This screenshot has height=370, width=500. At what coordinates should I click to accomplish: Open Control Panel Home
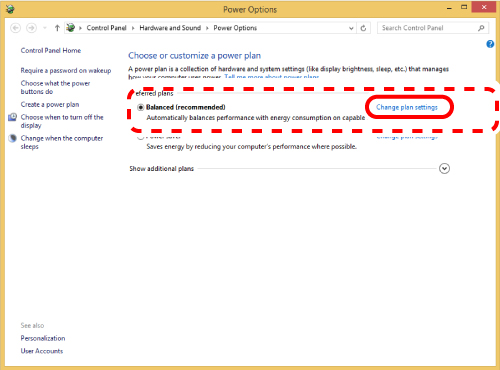click(x=51, y=51)
